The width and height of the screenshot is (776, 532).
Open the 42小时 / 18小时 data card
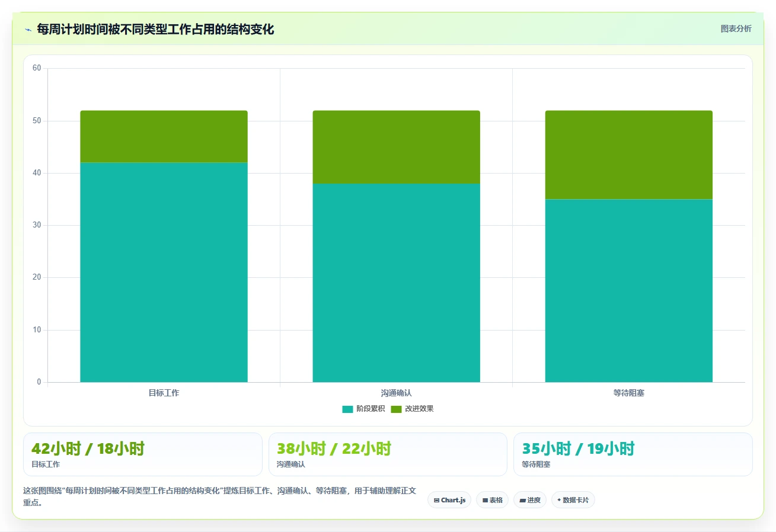click(142, 454)
